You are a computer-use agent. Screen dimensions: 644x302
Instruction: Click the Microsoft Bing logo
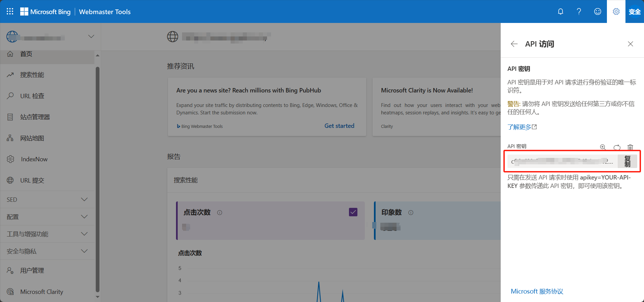(46, 12)
